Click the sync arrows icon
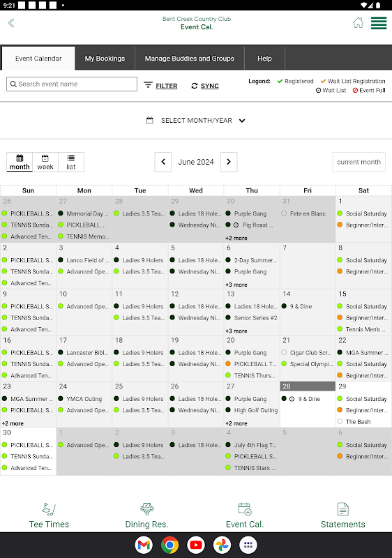Screen dimensions: 392x558 coord(194,86)
